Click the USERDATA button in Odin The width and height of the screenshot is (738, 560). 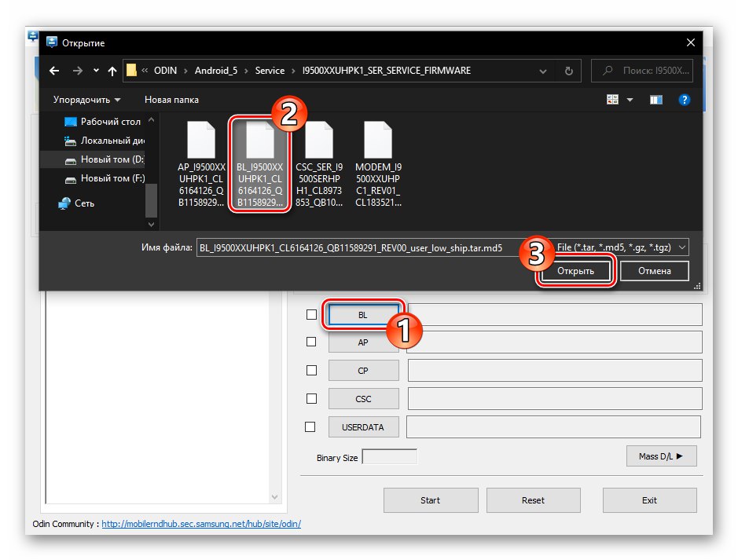coord(363,427)
